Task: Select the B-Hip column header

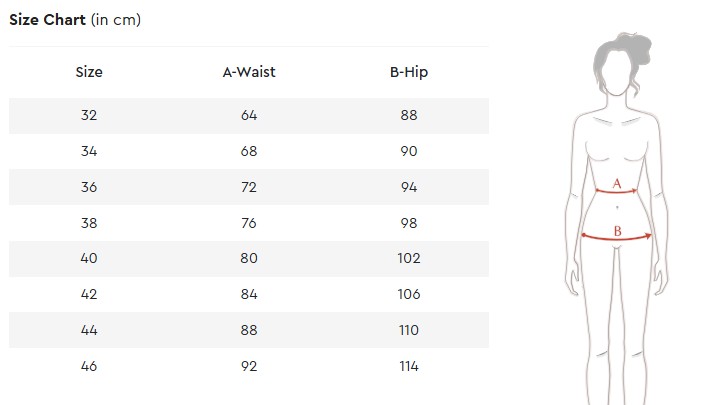Action: (x=409, y=72)
